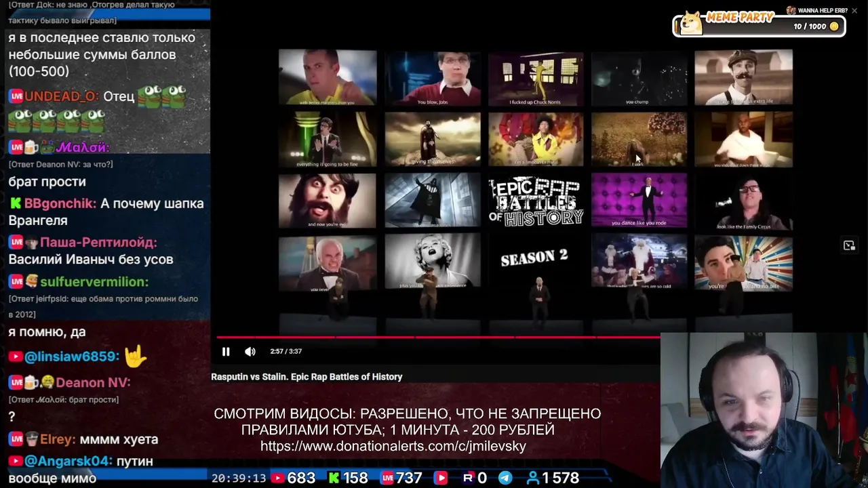Click username @Angarsk04 in chat
The image size is (868, 488).
[x=68, y=461]
